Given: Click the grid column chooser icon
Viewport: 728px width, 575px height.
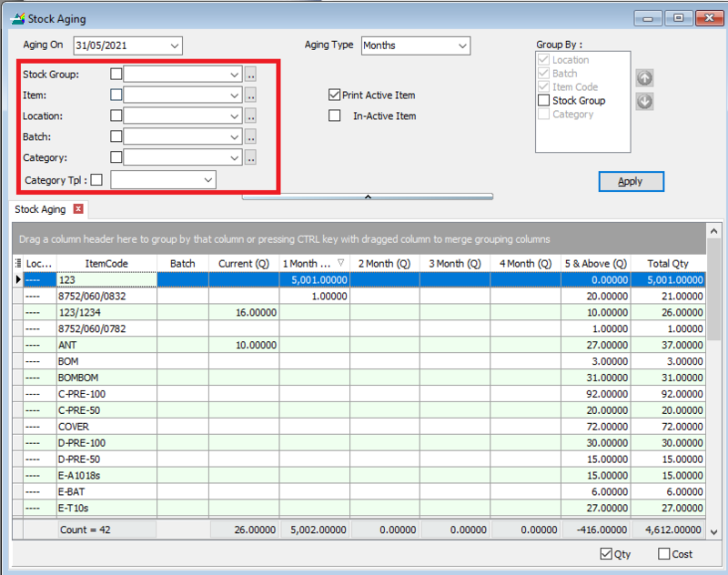Looking at the screenshot, I should point(18,263).
